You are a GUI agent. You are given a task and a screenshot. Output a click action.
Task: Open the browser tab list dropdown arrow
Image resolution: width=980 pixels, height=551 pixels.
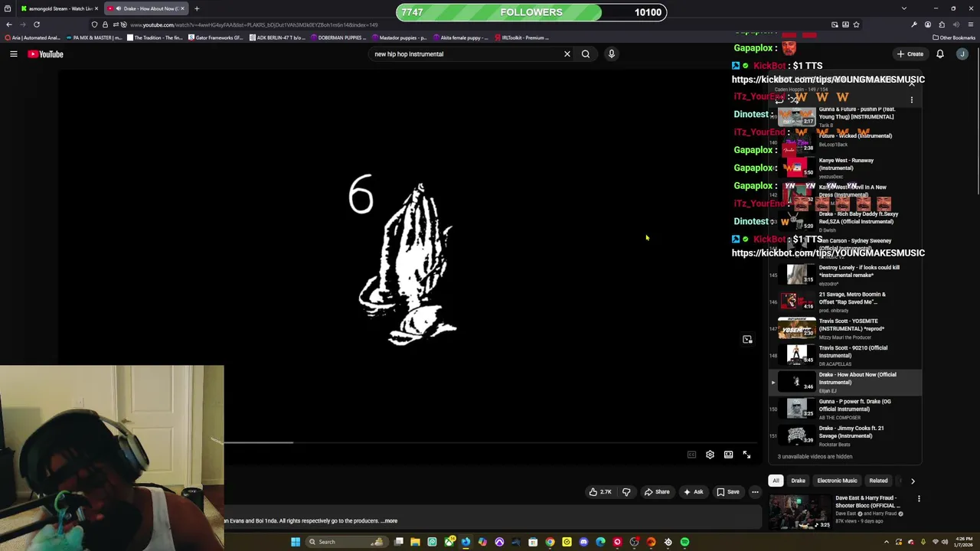click(904, 8)
